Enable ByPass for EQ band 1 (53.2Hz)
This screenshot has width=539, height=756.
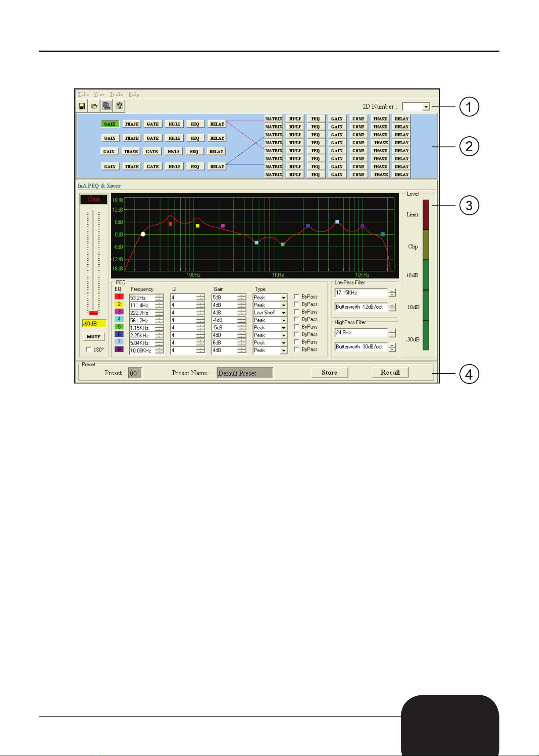[x=296, y=297]
